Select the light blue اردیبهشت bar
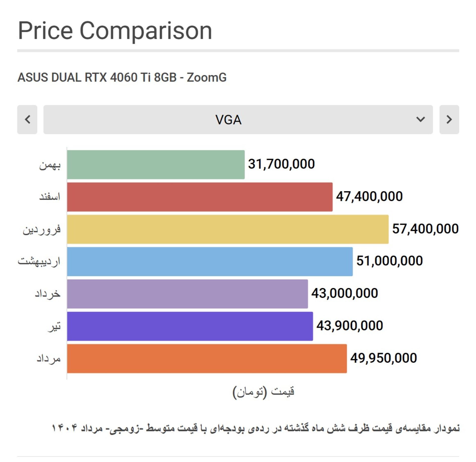The image size is (476, 462). click(210, 262)
